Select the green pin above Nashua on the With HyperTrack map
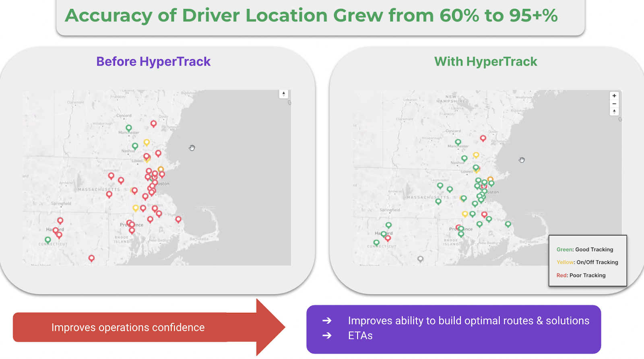This screenshot has width=644, height=359. 464,159
